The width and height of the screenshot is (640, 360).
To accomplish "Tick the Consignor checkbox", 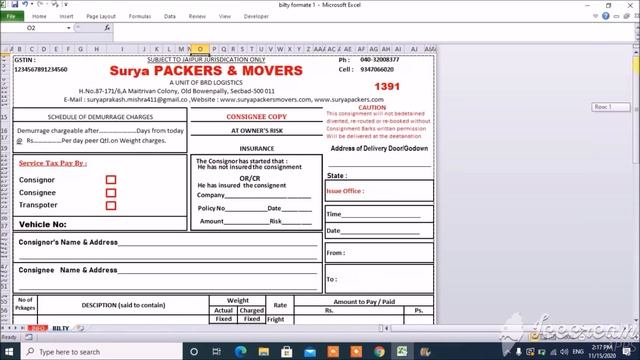I will tap(111, 180).
